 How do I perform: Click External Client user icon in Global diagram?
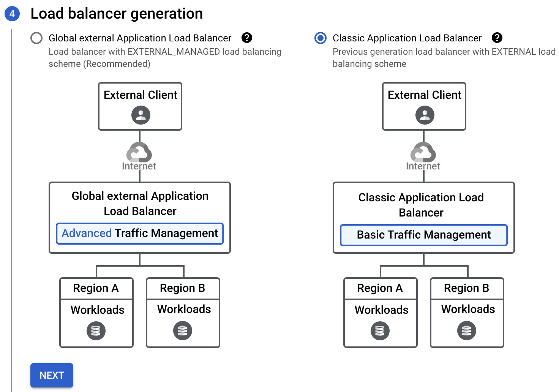[x=141, y=115]
